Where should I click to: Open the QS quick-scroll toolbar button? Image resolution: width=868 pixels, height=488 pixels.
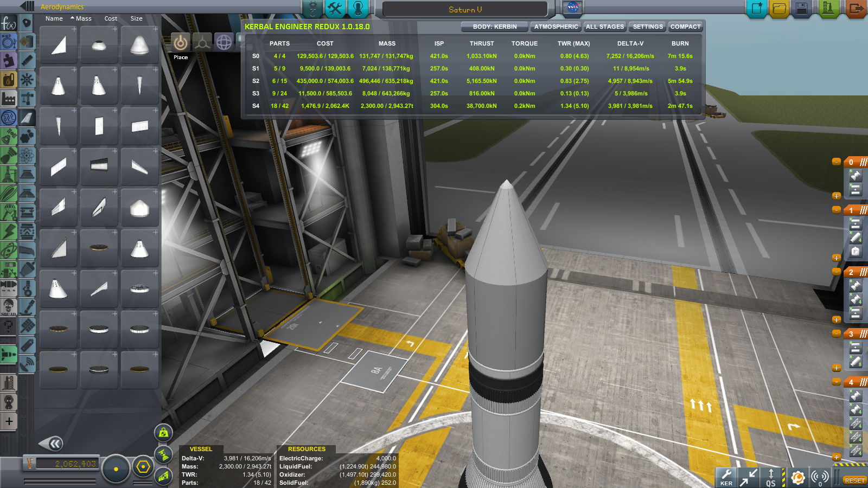(x=771, y=477)
